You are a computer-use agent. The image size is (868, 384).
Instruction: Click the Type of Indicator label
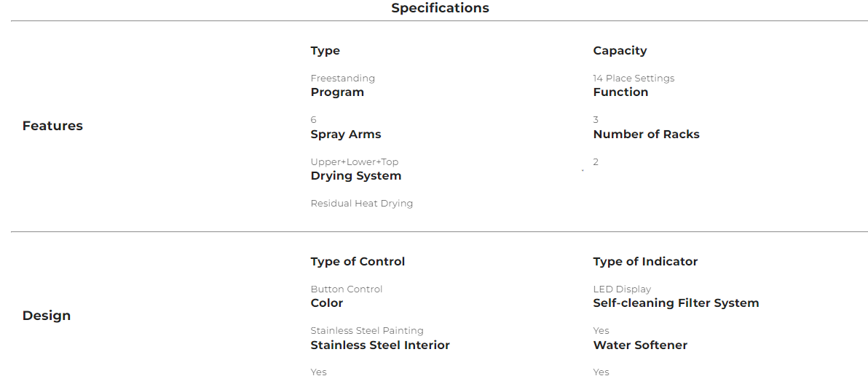(645, 262)
